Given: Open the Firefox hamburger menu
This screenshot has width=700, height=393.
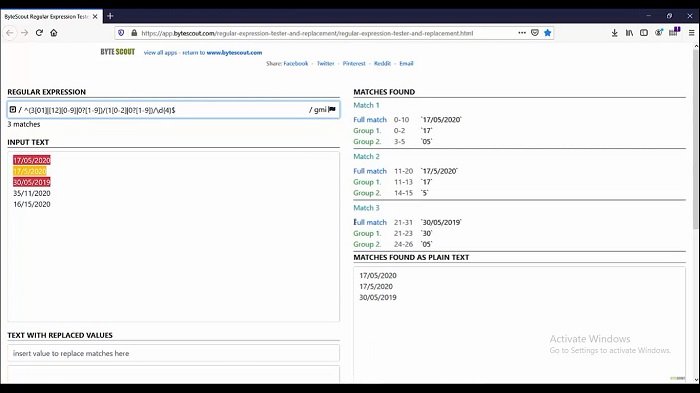Looking at the screenshot, I should [692, 33].
